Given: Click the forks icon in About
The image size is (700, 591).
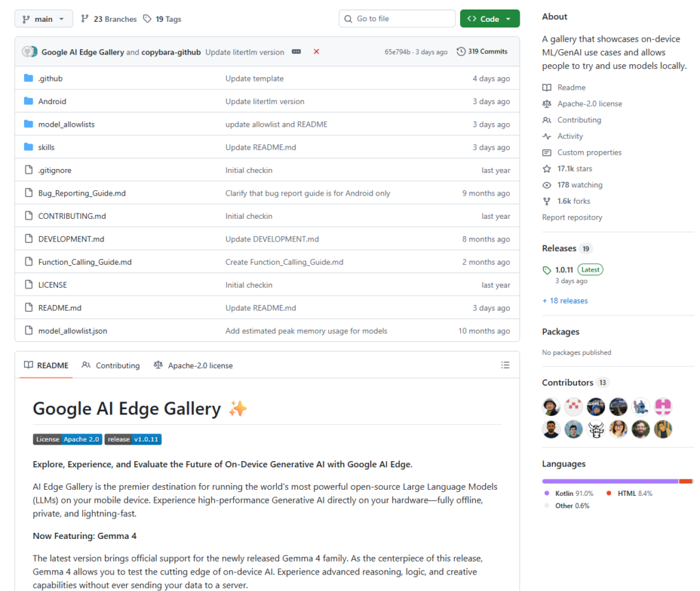Looking at the screenshot, I should [x=547, y=201].
